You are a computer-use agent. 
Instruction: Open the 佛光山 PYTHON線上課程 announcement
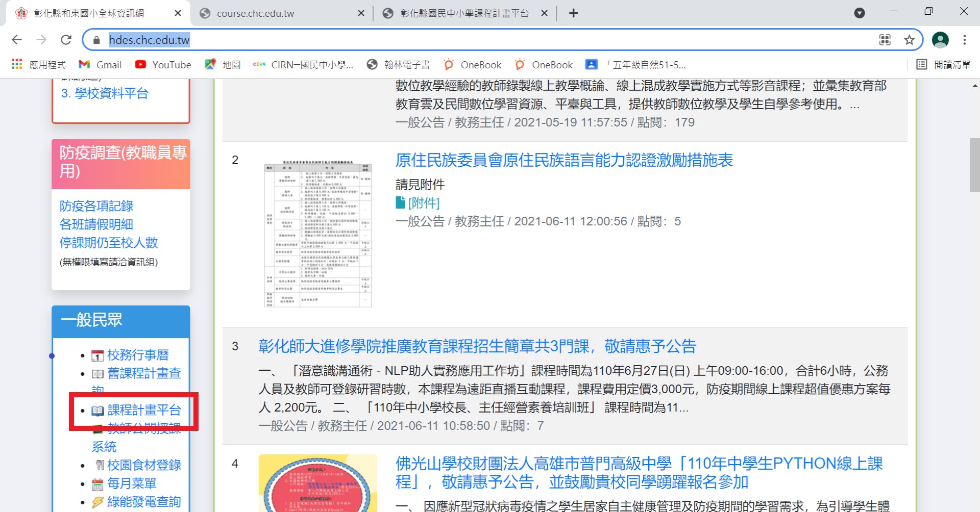639,473
